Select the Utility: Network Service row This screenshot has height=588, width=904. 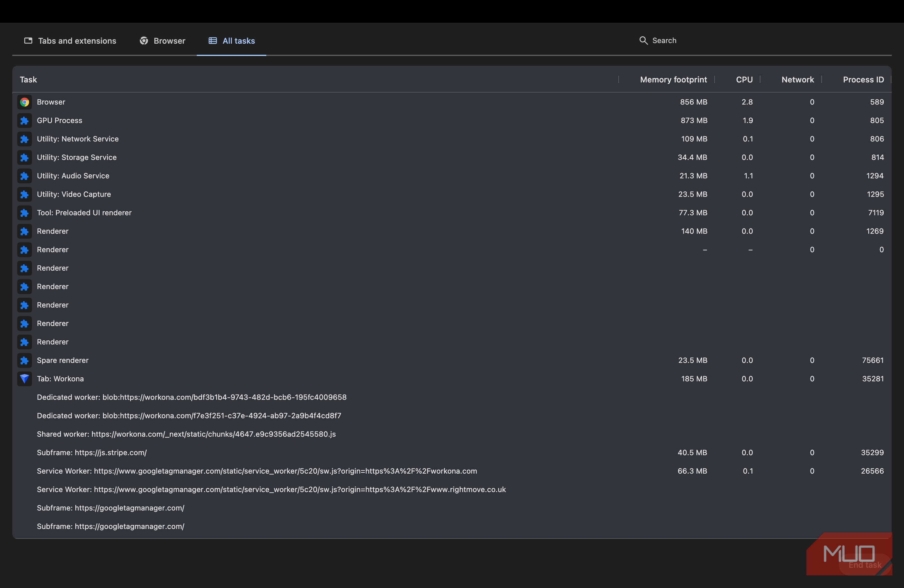[x=452, y=139]
